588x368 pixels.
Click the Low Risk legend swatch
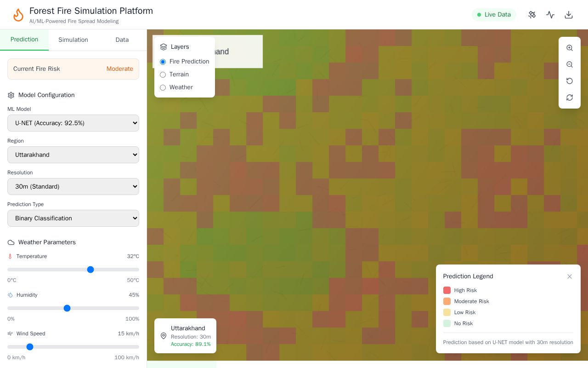point(447,312)
